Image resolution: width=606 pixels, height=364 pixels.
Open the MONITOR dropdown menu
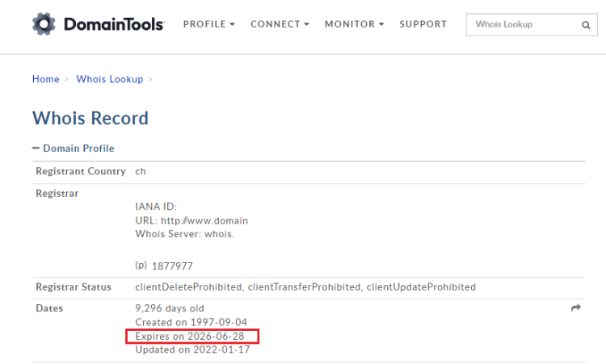coord(354,24)
